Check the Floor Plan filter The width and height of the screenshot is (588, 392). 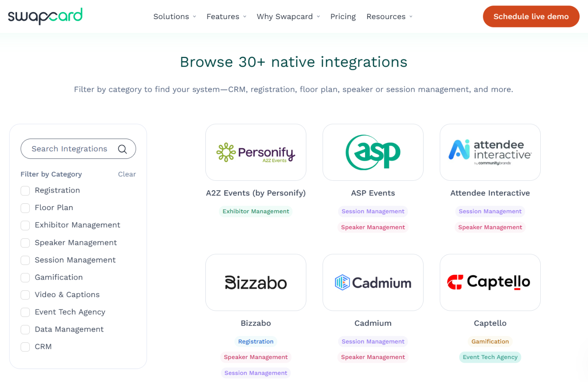tap(25, 208)
